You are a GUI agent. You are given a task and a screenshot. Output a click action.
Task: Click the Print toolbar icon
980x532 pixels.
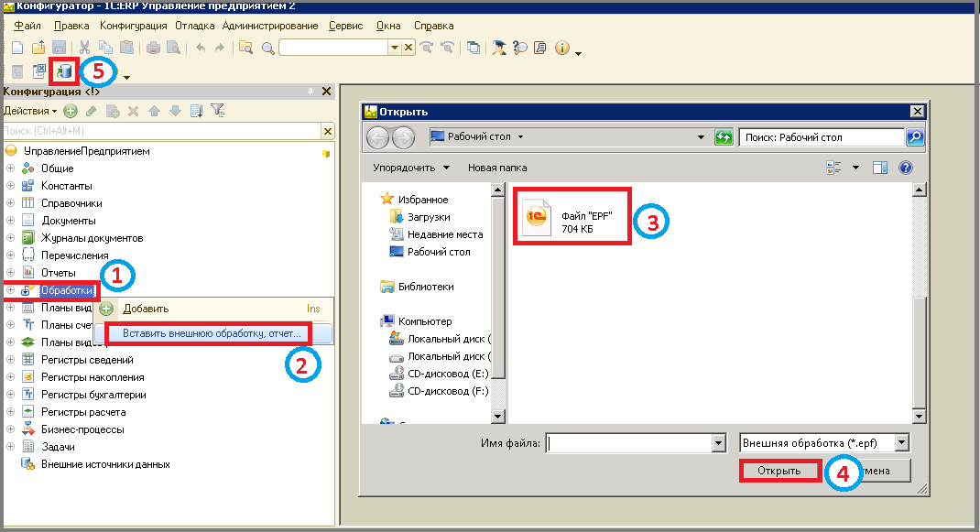click(153, 48)
